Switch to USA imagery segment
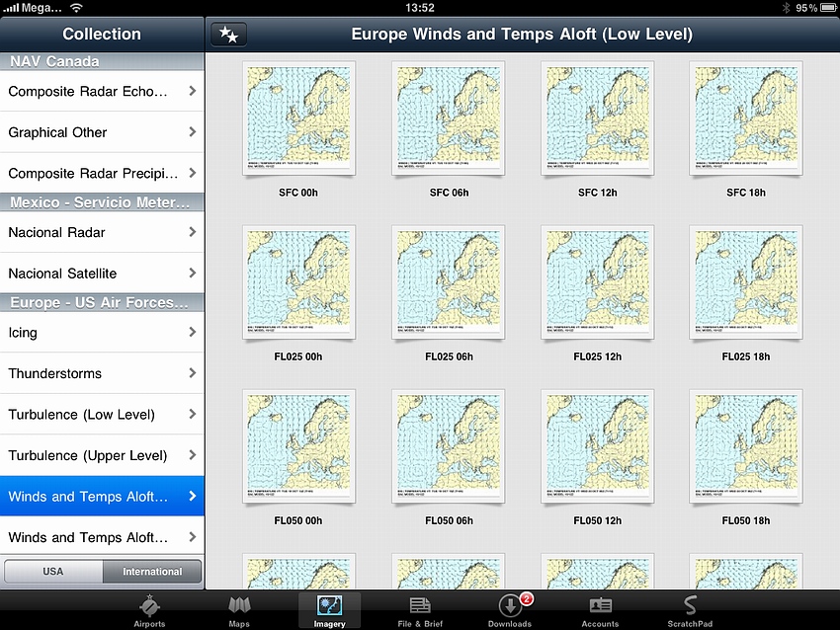This screenshot has height=630, width=840. (53, 572)
